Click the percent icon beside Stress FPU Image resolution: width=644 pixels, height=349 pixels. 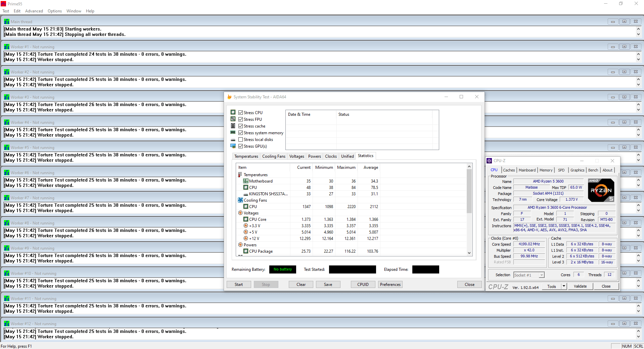tap(233, 119)
